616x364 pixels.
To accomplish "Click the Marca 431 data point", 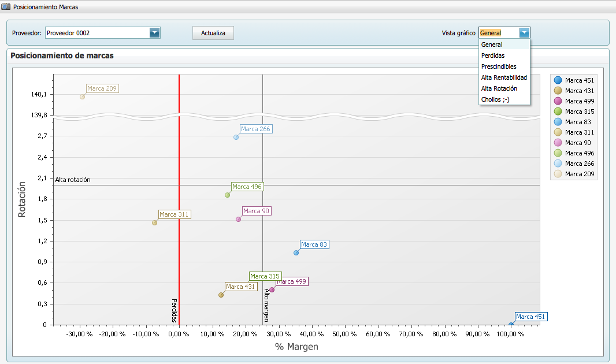I will coord(221,295).
